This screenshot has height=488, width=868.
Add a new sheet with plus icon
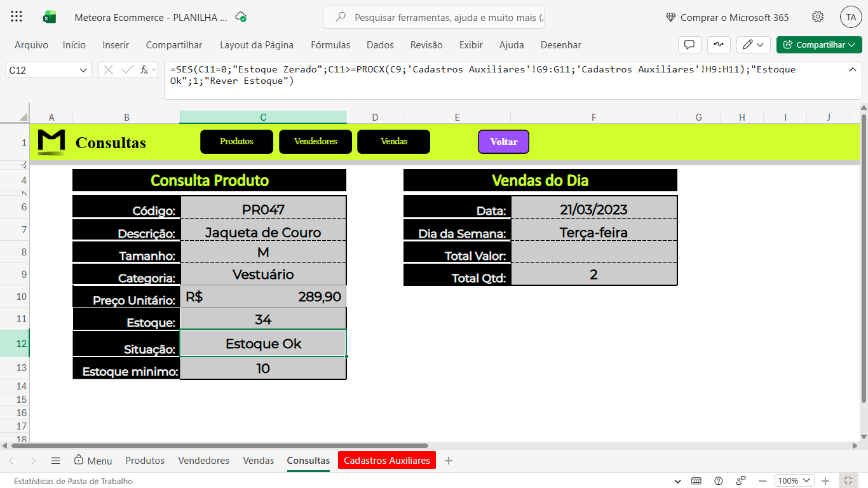coord(449,461)
